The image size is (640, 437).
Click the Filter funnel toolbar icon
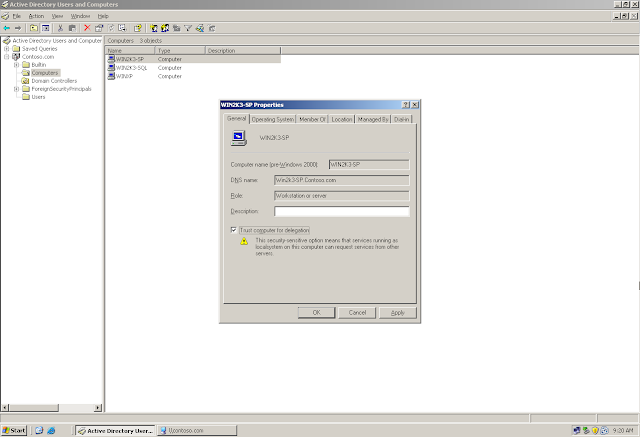pyautogui.click(x=188, y=28)
